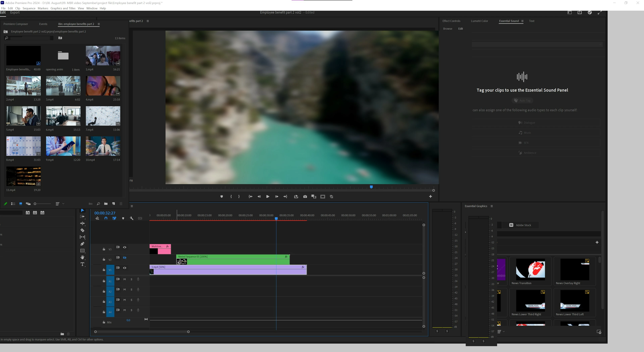The width and height of the screenshot is (644, 352).
Task: Select the Pen tool in timeline toolbar
Action: pos(82,244)
